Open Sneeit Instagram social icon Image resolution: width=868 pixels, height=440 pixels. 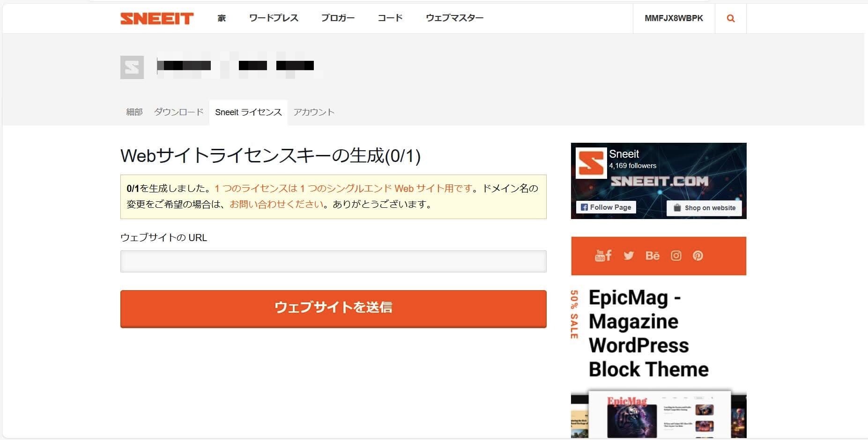pyautogui.click(x=676, y=256)
